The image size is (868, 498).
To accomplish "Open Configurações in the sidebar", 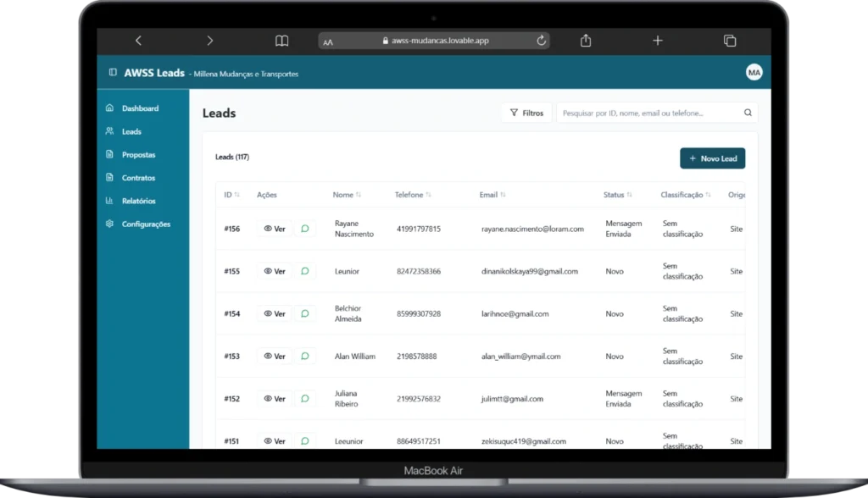I will tap(145, 224).
